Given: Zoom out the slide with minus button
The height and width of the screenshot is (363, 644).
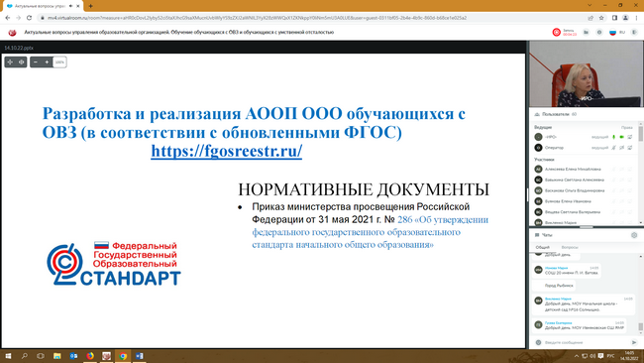Looking at the screenshot, I should click(36, 62).
